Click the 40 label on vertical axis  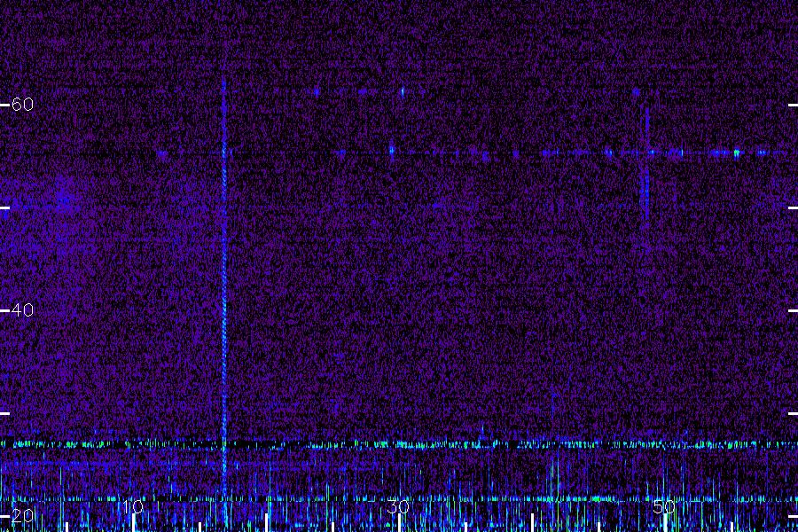22,310
